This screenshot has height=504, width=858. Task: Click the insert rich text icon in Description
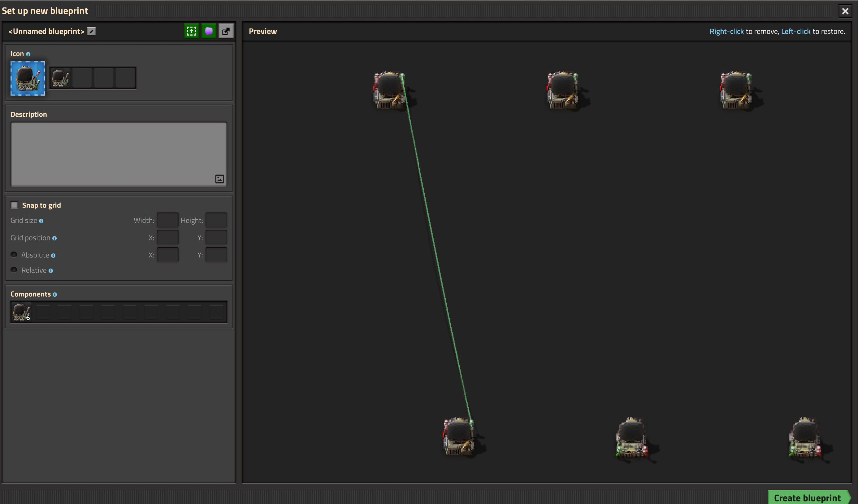pos(220,179)
